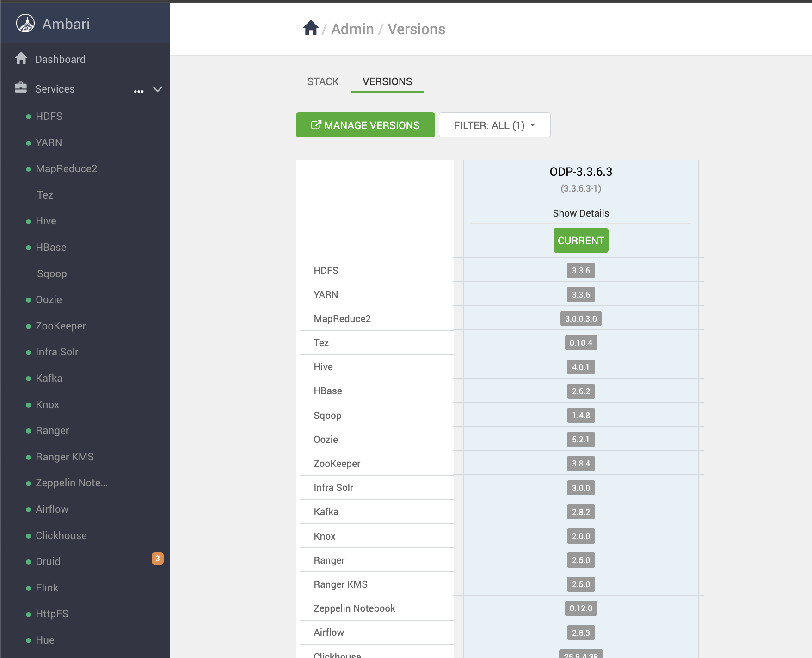This screenshot has width=812, height=658.
Task: Click the MapReduce2 row label in table
Action: tap(342, 319)
